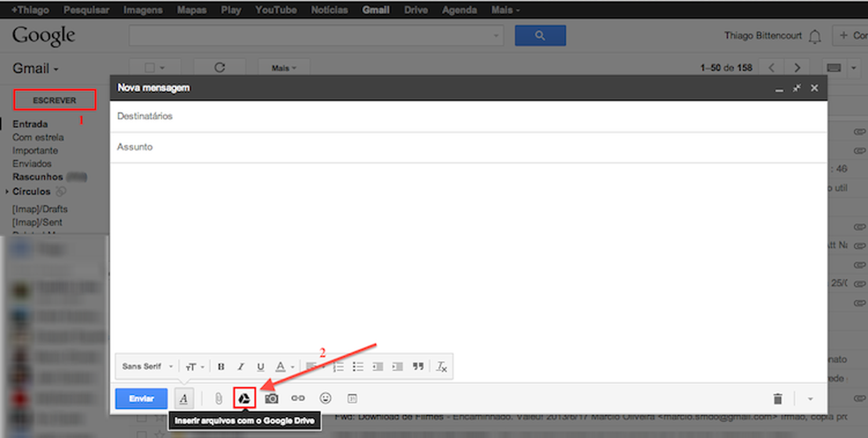Image resolution: width=868 pixels, height=438 pixels.
Task: Increase indent of the text
Action: 398,366
